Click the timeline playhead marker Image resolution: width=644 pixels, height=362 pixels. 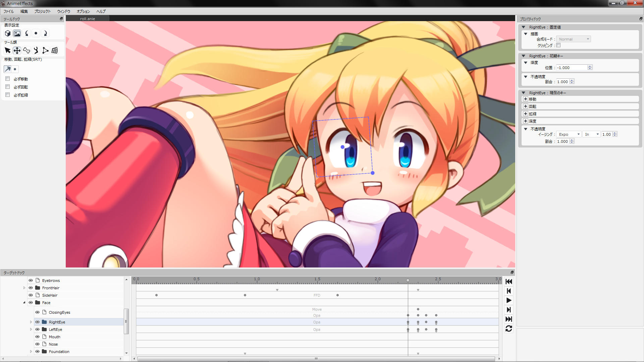[408, 280]
